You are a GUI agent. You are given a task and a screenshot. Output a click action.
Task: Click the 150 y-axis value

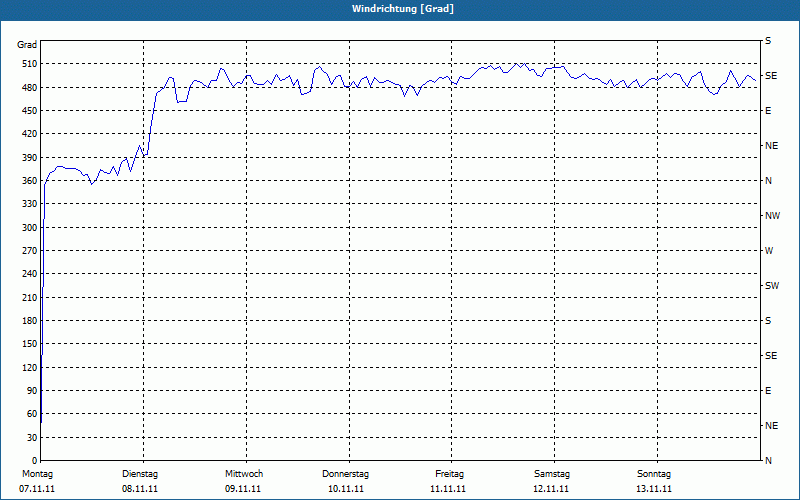click(30, 344)
